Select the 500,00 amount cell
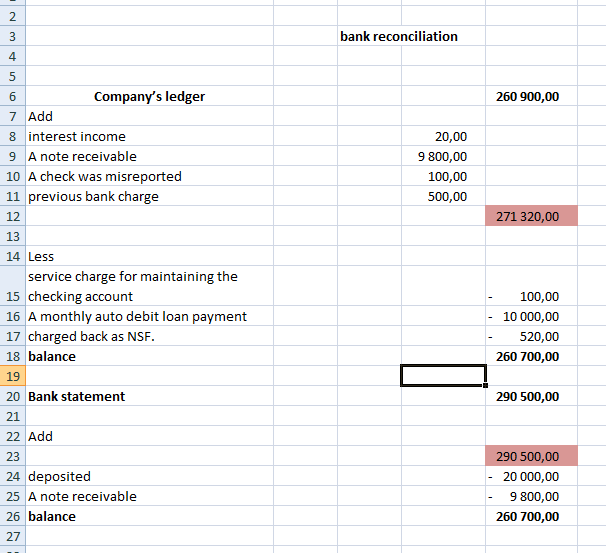The width and height of the screenshot is (606, 553). click(x=446, y=196)
